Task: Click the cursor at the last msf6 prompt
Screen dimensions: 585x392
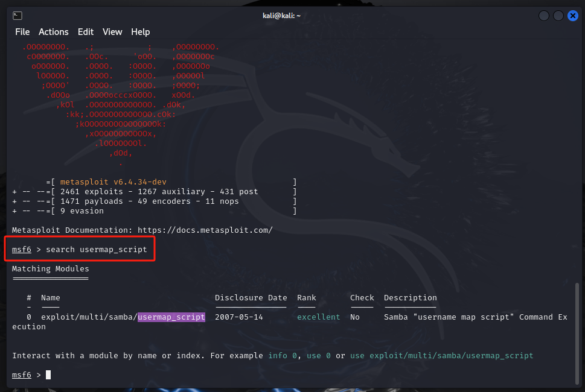Action: (x=48, y=375)
